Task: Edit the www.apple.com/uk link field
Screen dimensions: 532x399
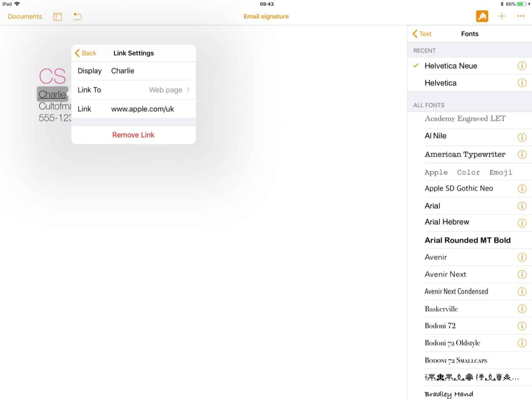Action: [142, 109]
